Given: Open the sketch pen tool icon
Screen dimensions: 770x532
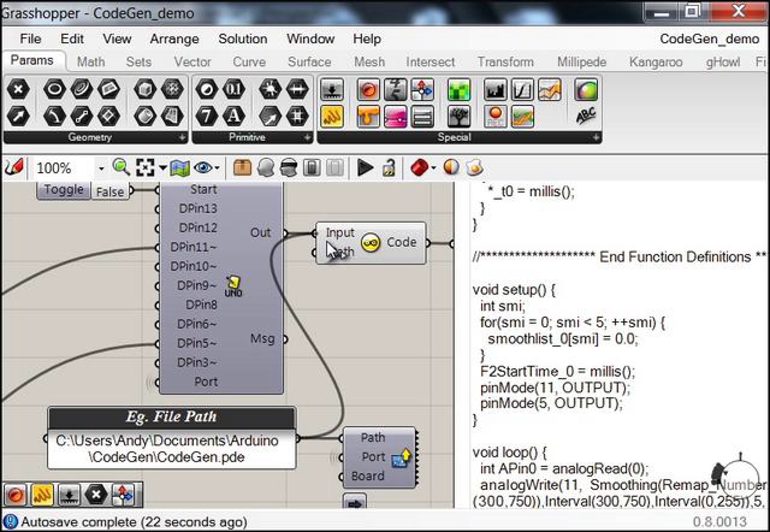Looking at the screenshot, I should (14, 167).
